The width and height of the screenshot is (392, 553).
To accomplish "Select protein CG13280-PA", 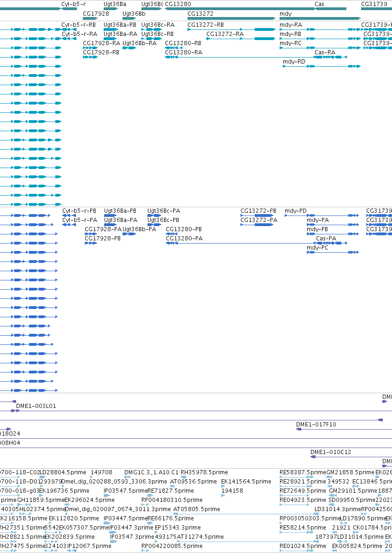I will tap(184, 239).
